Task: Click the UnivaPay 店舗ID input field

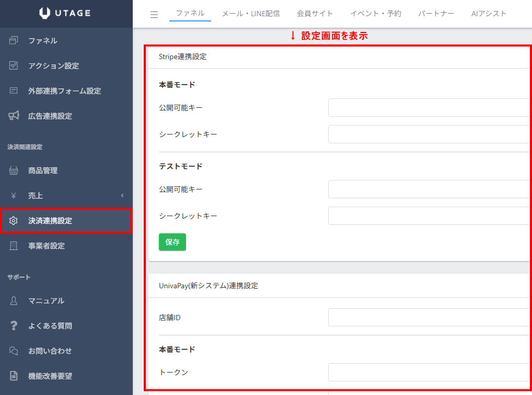Action: pyautogui.click(x=430, y=318)
